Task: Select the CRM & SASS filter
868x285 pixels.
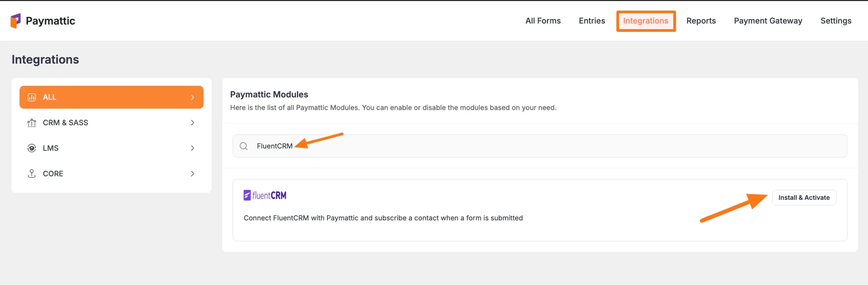Action: coord(65,122)
